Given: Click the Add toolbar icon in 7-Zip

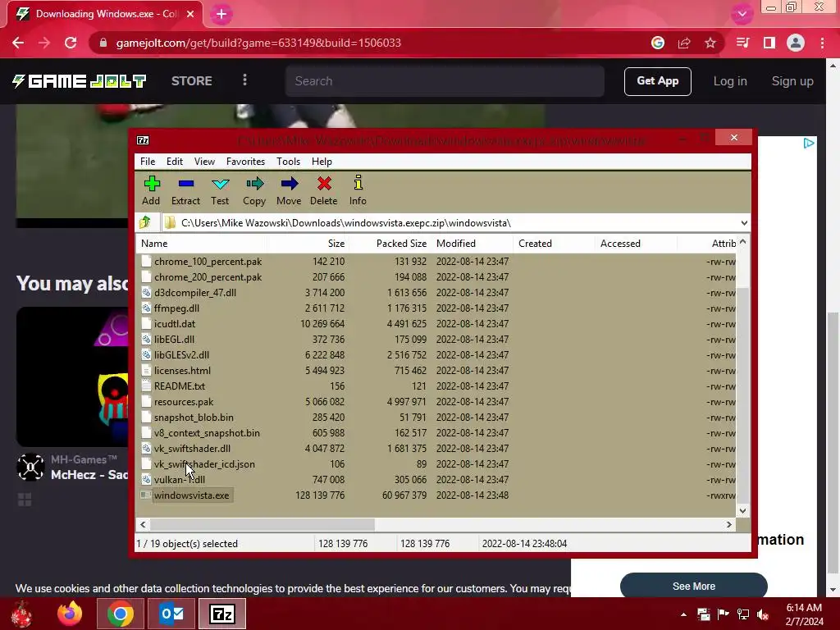Looking at the screenshot, I should click(x=151, y=190).
